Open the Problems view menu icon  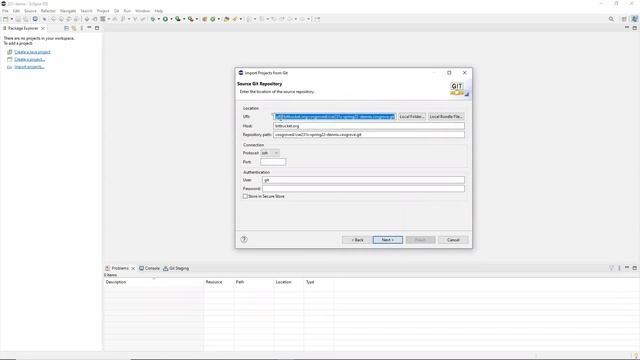tap(619, 268)
